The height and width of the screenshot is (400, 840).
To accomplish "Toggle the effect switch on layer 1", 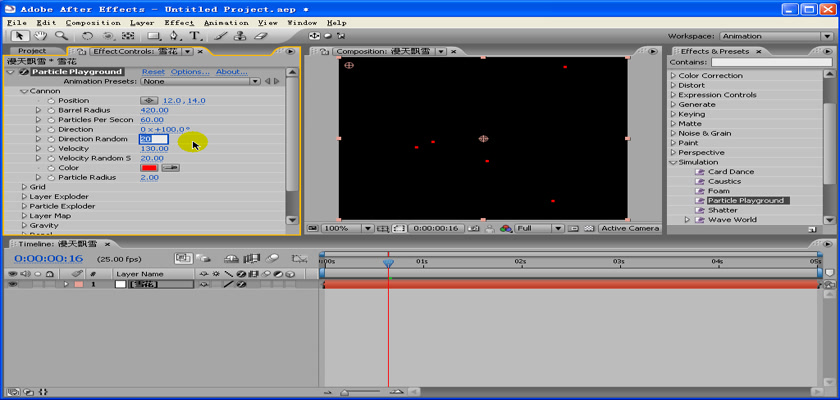I will point(242,284).
